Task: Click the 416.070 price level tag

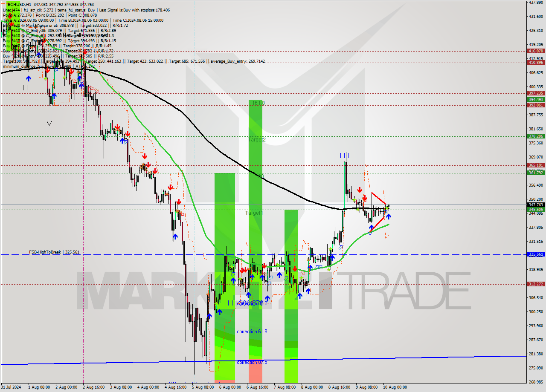Action: click(x=536, y=51)
